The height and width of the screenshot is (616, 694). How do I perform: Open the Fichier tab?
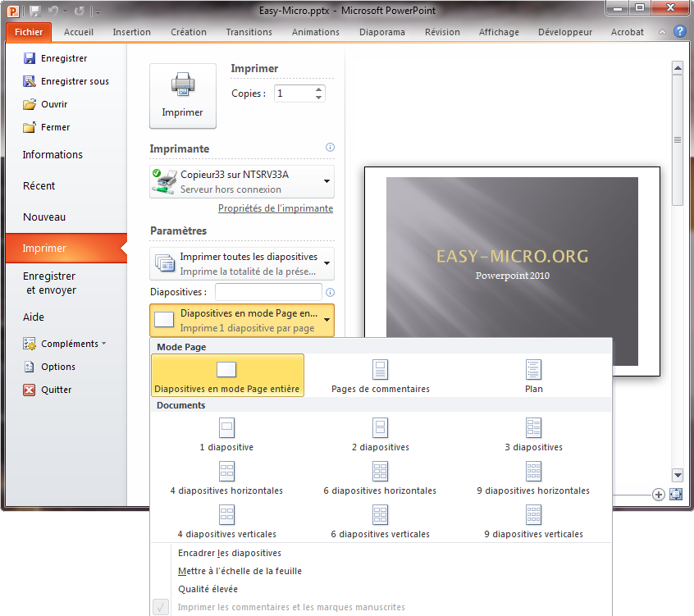[29, 32]
